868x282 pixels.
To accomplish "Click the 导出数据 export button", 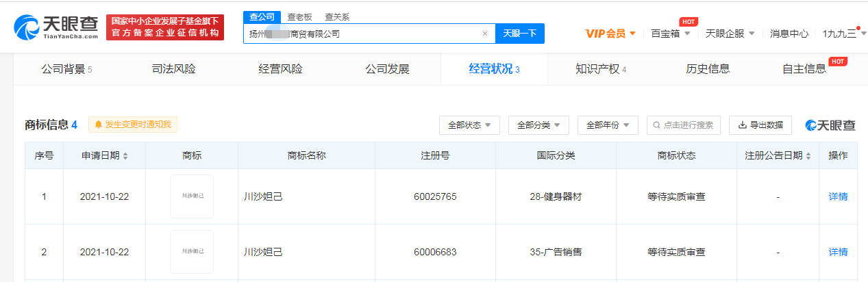I will [x=760, y=125].
